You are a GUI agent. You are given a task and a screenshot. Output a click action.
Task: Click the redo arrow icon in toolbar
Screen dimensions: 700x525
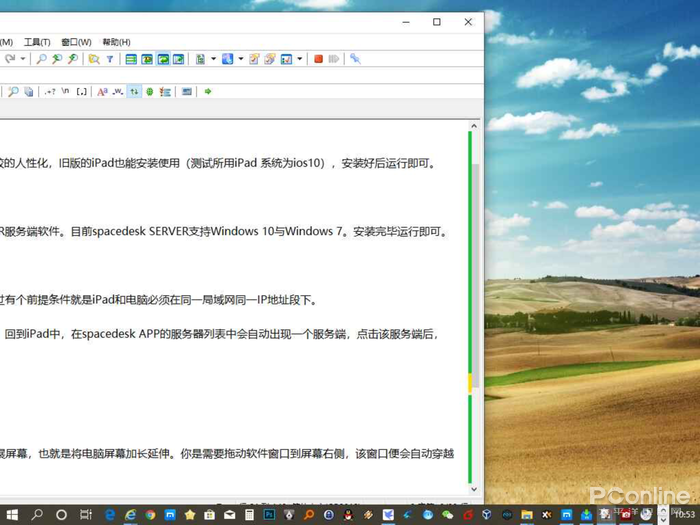click(9, 60)
